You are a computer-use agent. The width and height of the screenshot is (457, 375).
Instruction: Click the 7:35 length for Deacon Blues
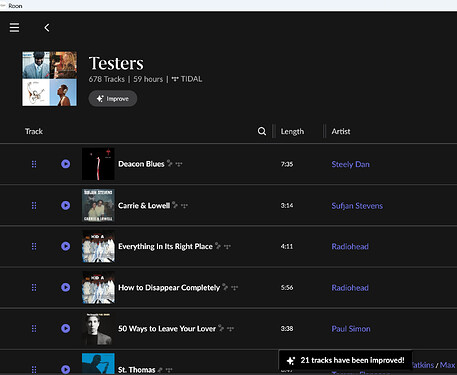point(287,164)
